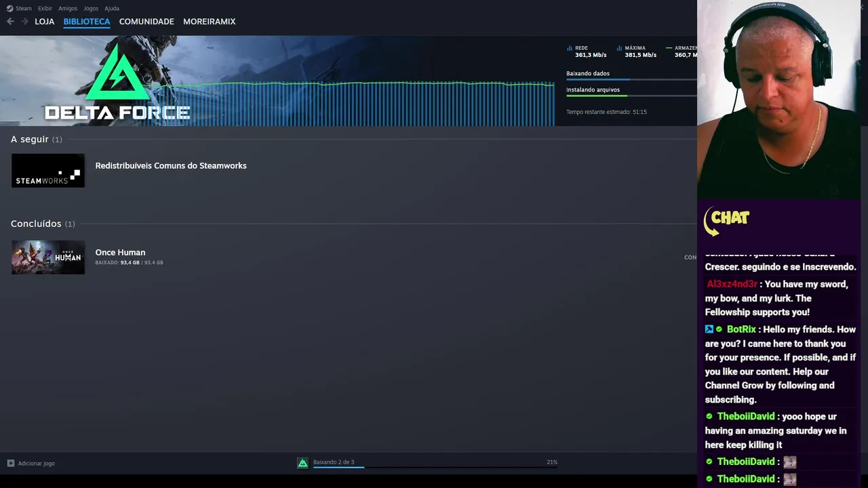Click the TheboiiDavid yooo message username
Image resolution: width=868 pixels, height=488 pixels.
tap(746, 416)
